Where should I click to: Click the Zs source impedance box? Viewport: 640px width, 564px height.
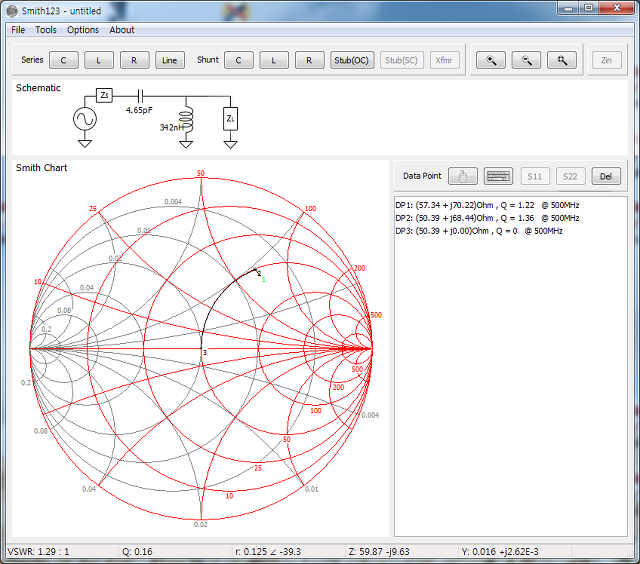click(x=104, y=95)
